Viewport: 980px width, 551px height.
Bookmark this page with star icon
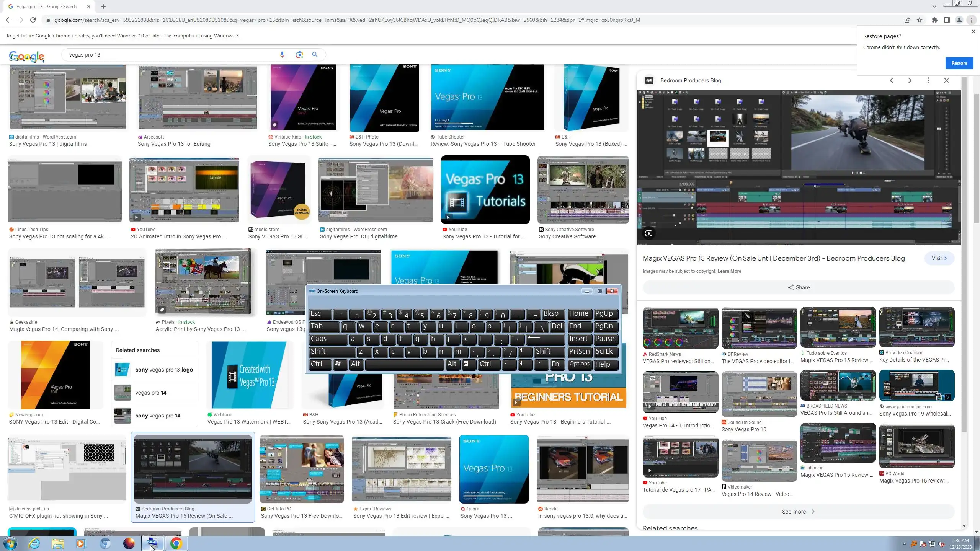pos(920,20)
